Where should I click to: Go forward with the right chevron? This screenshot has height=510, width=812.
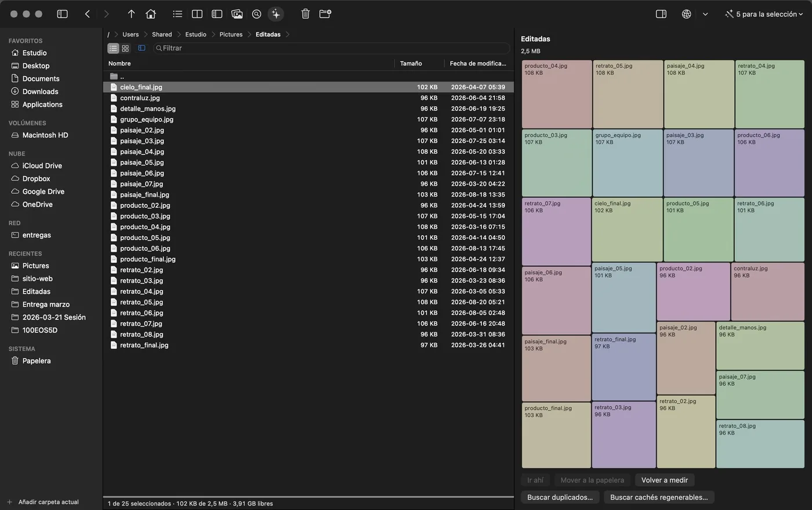pyautogui.click(x=106, y=14)
